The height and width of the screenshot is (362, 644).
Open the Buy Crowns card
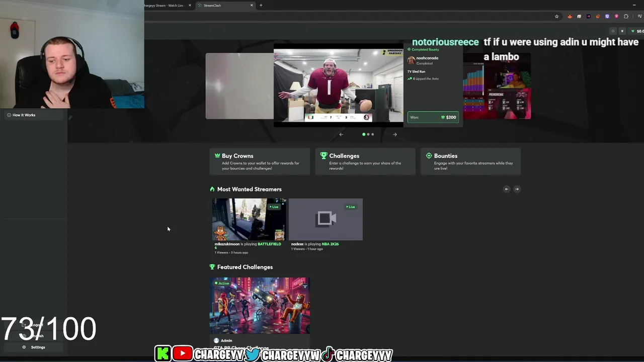tap(260, 161)
